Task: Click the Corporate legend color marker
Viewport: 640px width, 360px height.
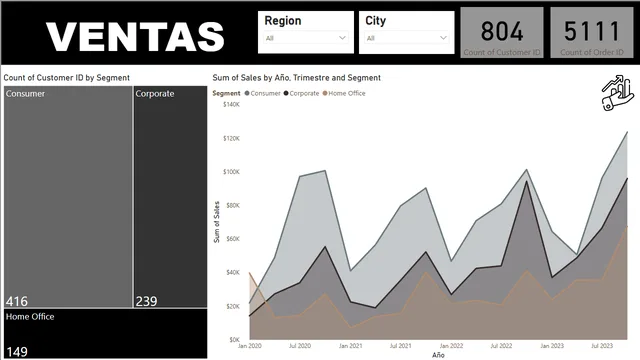Action: [286, 93]
